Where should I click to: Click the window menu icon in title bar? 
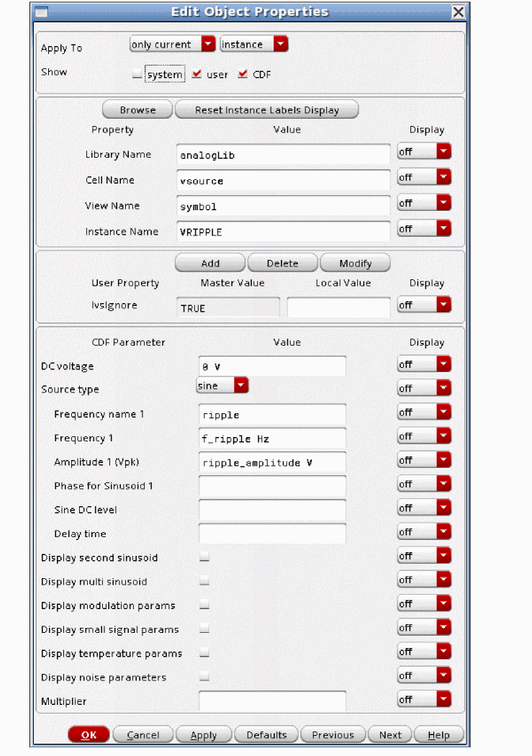coord(42,12)
